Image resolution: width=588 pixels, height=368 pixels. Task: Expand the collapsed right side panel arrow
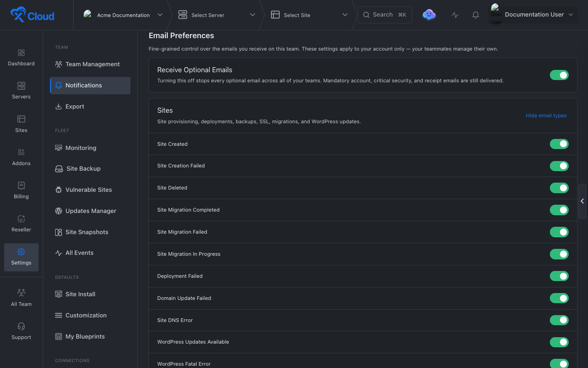point(582,201)
